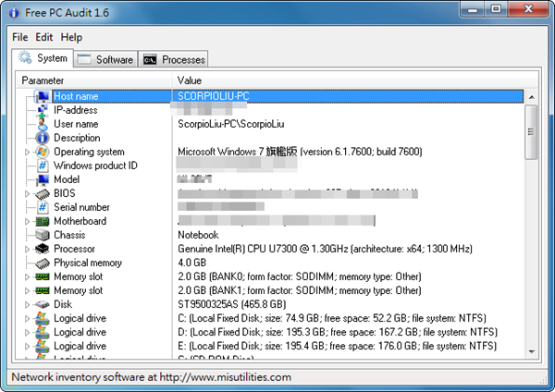Screen dimensions: 555x392
Task: Click the C: Logical drive icon
Action: click(43, 318)
